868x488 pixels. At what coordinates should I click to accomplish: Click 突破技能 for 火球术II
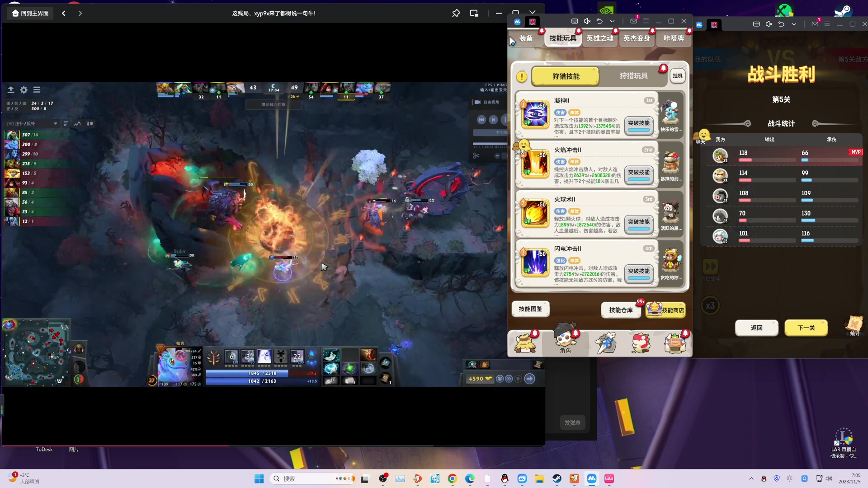[638, 224]
